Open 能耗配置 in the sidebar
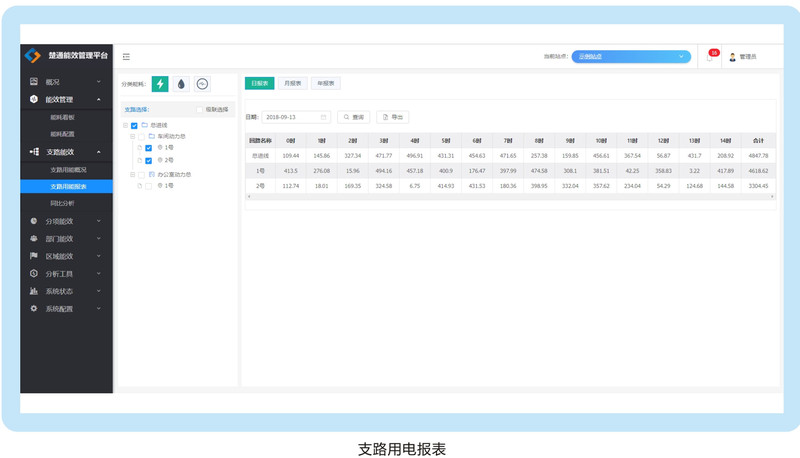Image resolution: width=800 pixels, height=458 pixels. (x=62, y=134)
